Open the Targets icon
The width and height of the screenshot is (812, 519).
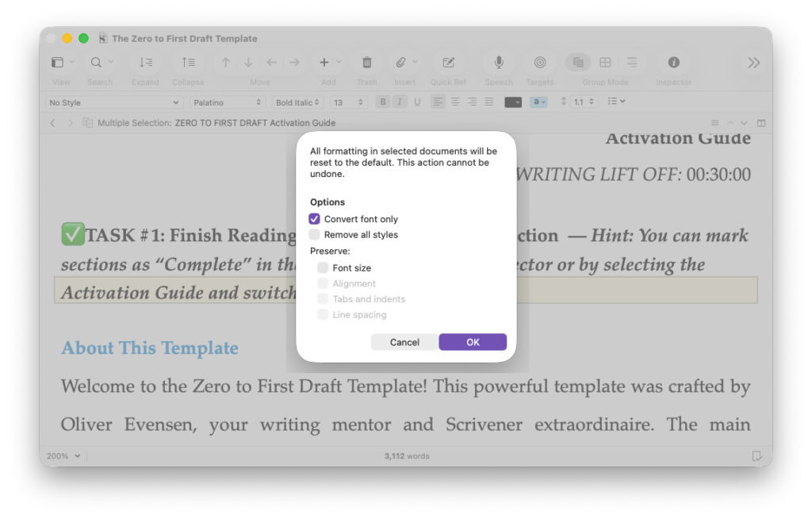pyautogui.click(x=539, y=63)
